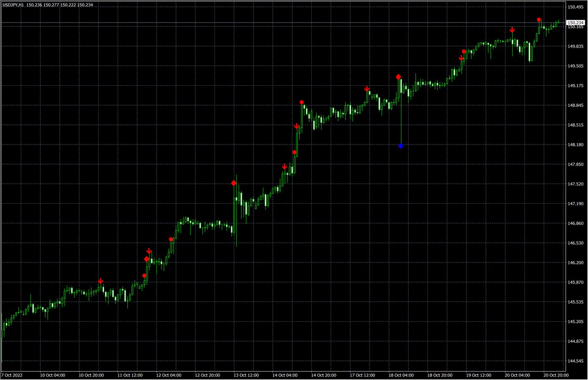Screen dimensions: 588x380
Task: Click the 148.515 price axis label
Action: tap(575, 125)
